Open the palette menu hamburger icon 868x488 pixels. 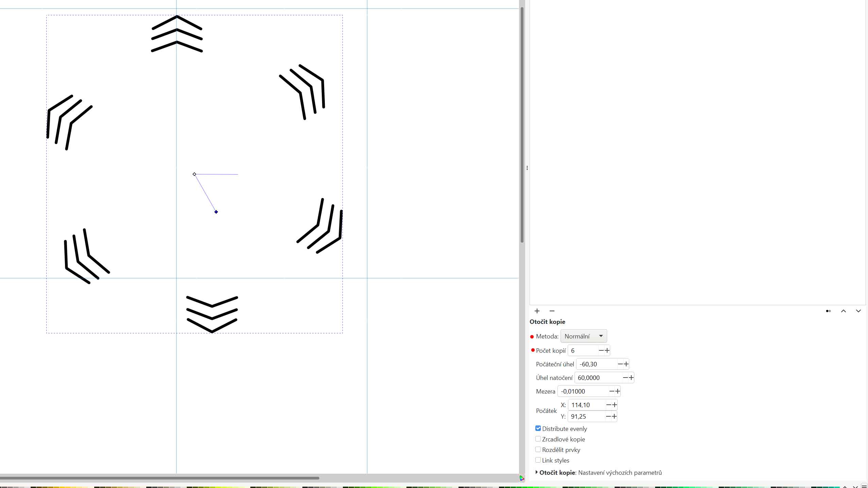pyautogui.click(x=864, y=486)
